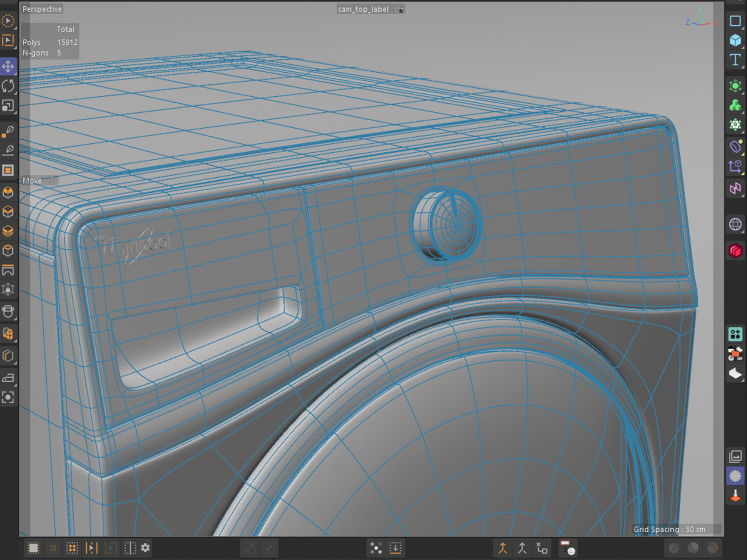This screenshot has width=747, height=560.
Task: Activate the Move tool
Action: pos(8,67)
